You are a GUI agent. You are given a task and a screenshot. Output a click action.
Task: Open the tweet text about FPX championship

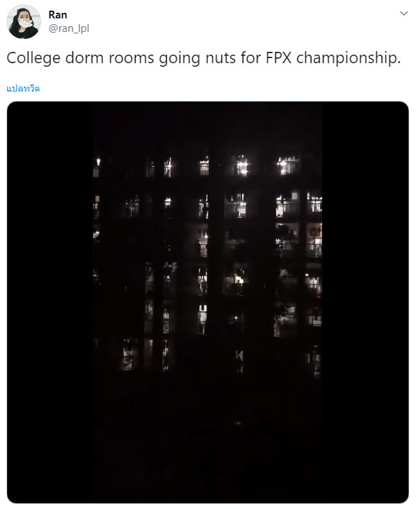click(x=204, y=58)
